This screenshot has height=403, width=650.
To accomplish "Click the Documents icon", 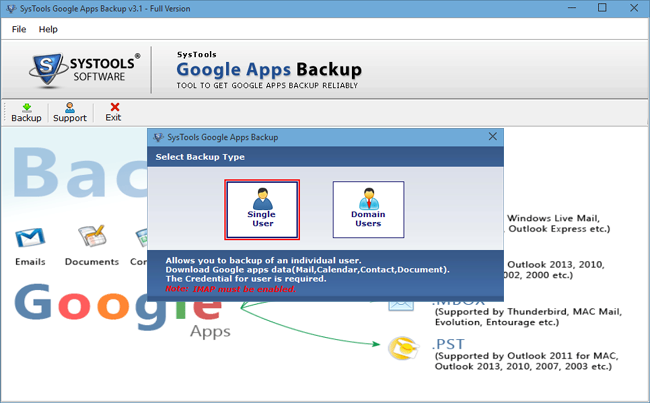I will coord(92,236).
